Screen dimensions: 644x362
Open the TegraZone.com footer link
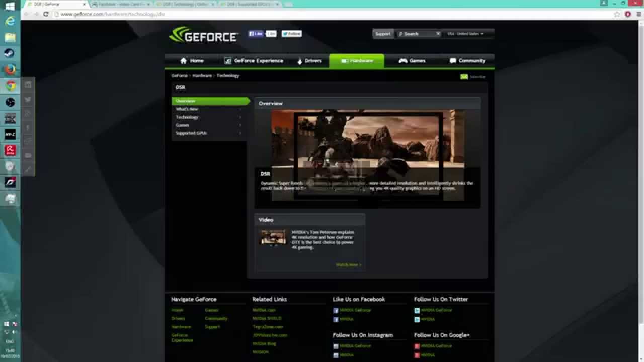click(268, 327)
